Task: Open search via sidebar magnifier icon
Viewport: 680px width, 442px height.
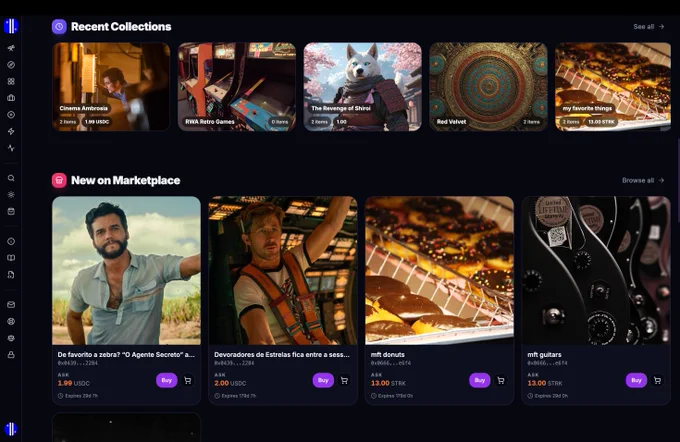Action: tap(11, 178)
